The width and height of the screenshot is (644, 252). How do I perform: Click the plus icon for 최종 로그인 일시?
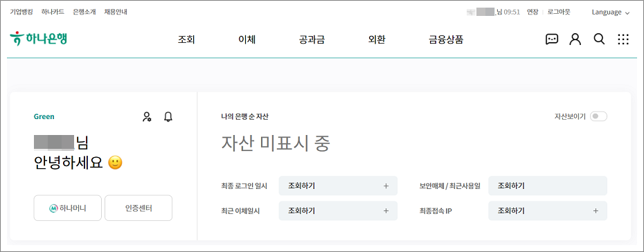click(x=386, y=186)
